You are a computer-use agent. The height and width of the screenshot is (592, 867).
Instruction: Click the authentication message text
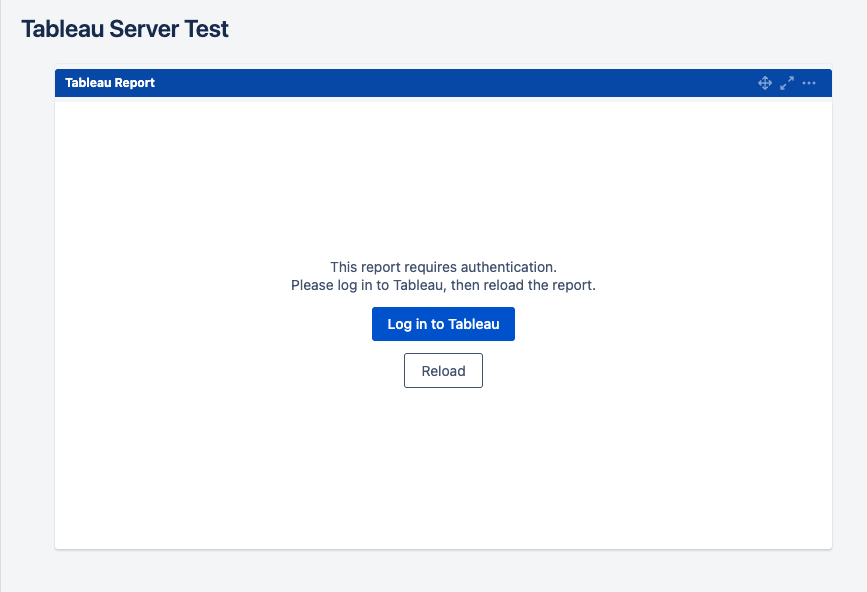443,275
